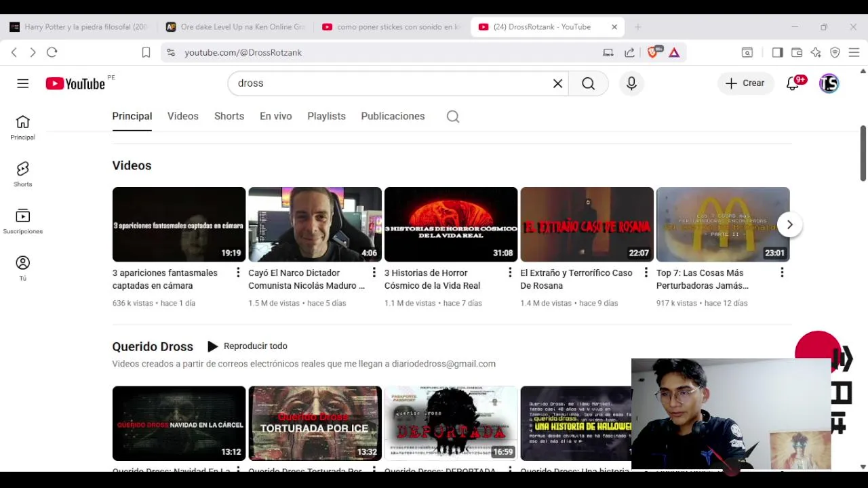Open the Querido Dross section title
The image size is (868, 488).
(x=153, y=346)
